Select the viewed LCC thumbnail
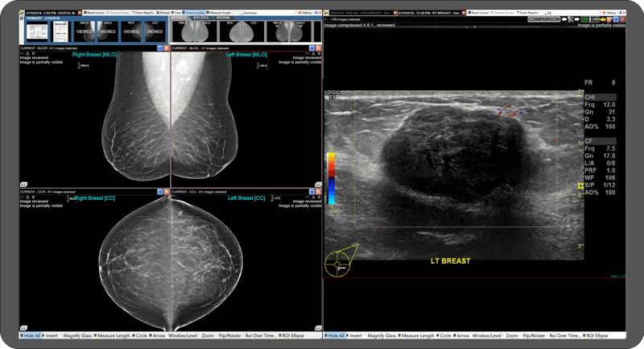 click(155, 31)
